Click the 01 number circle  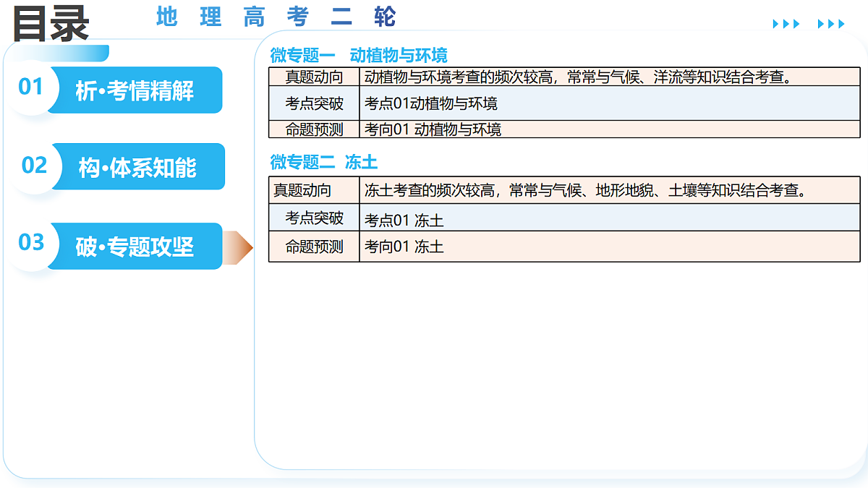(x=30, y=87)
